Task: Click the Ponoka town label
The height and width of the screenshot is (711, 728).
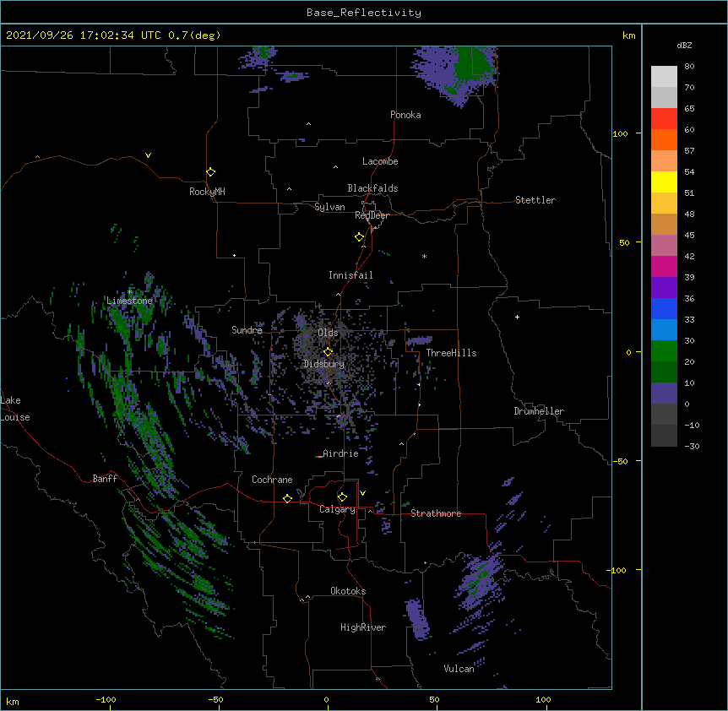Action: [405, 115]
